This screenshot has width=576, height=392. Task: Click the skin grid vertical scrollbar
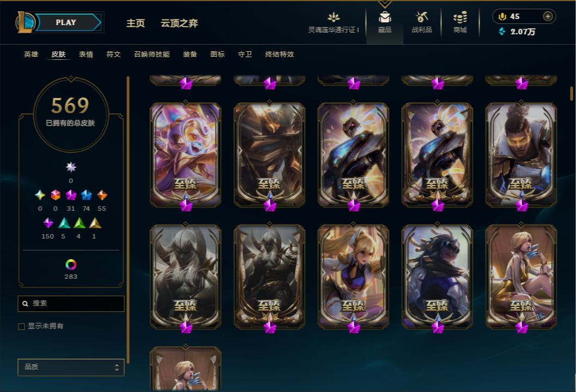(x=572, y=93)
